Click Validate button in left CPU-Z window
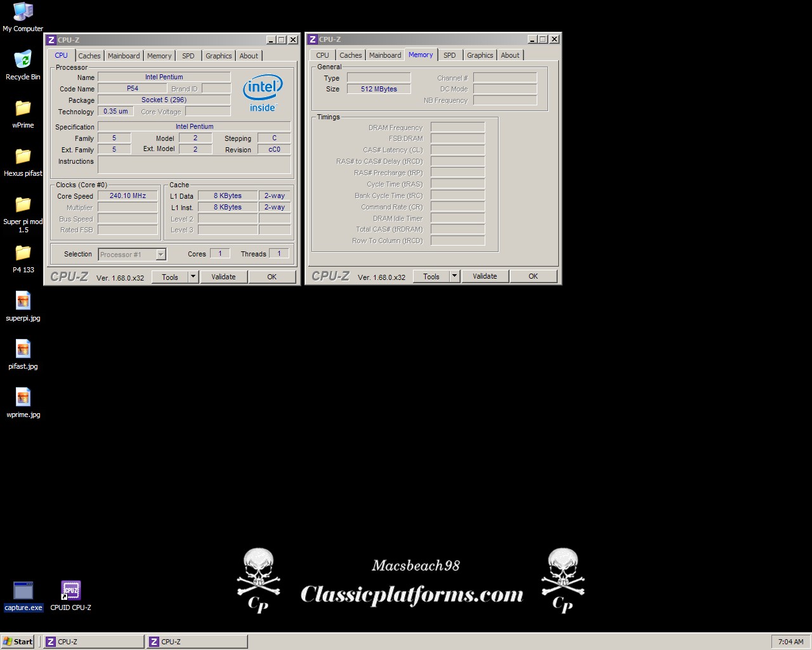812x650 pixels. [223, 277]
